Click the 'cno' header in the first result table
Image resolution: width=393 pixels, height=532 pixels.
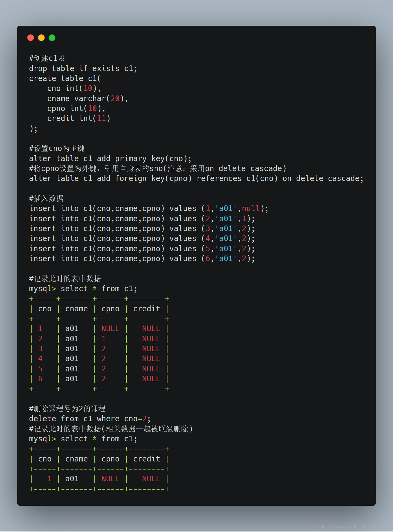[45, 309]
